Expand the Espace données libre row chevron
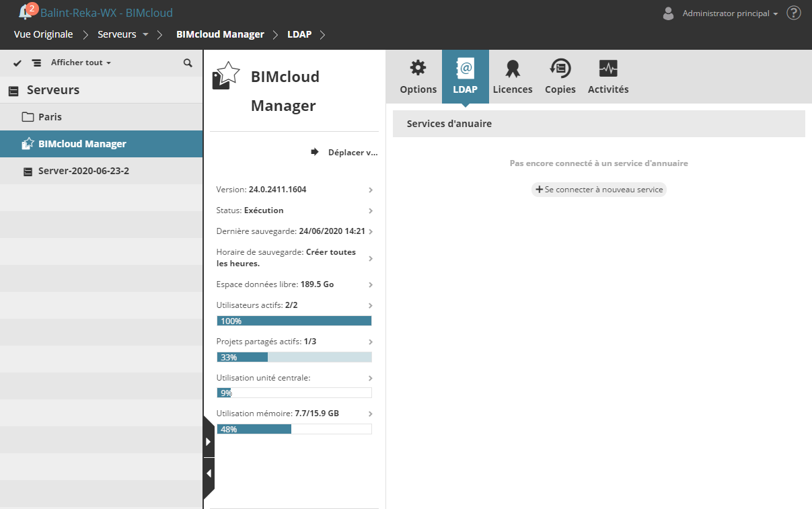The width and height of the screenshot is (812, 509). 371,285
